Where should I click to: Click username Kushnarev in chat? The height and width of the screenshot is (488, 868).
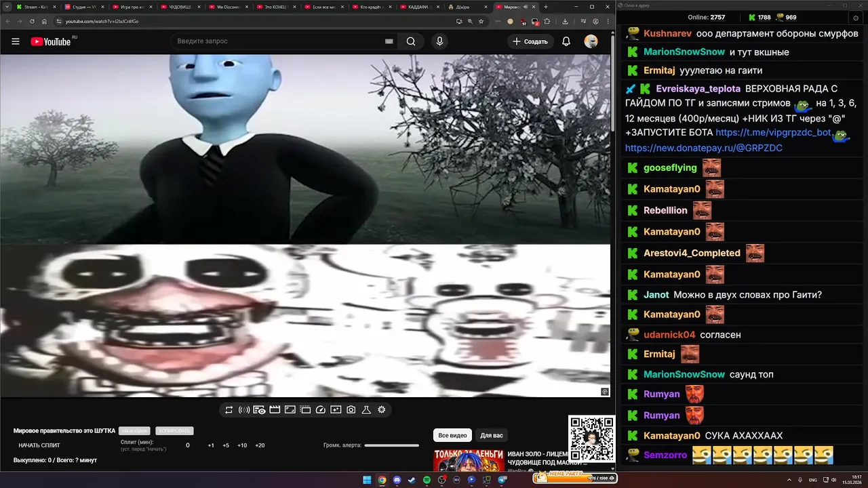click(x=668, y=33)
